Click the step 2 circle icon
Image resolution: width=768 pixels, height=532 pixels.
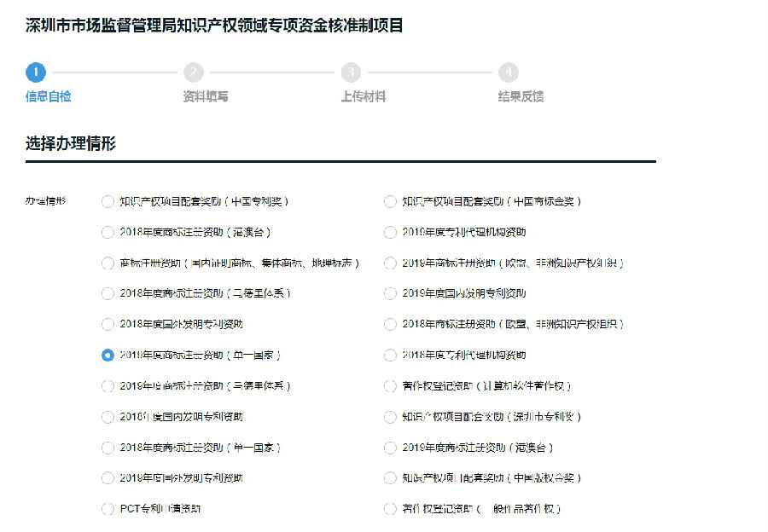click(194, 72)
